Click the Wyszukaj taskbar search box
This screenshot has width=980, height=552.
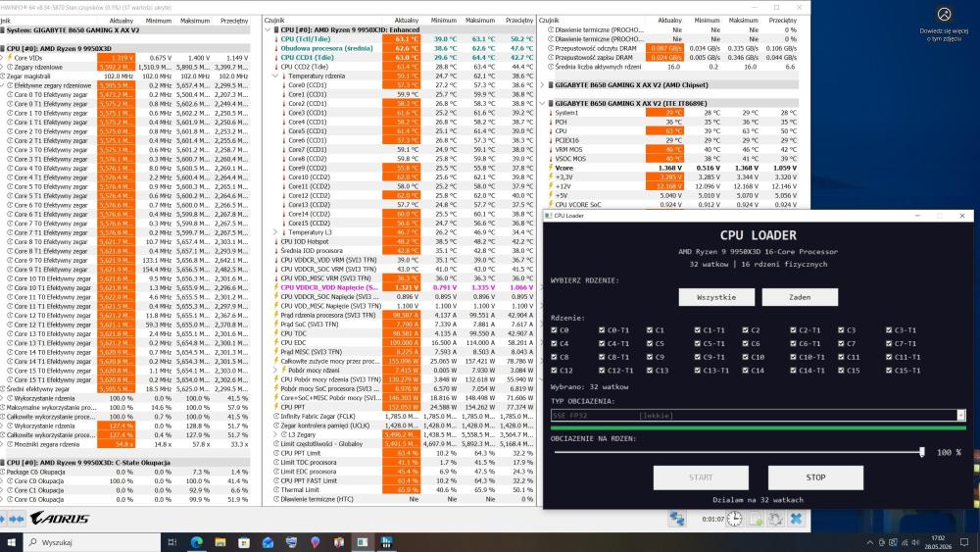(x=92, y=542)
